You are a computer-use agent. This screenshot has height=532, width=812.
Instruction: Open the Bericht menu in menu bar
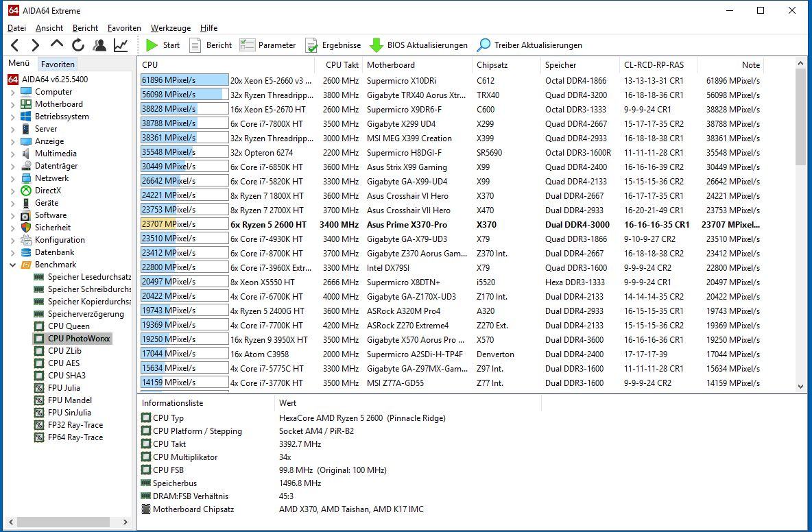click(85, 28)
